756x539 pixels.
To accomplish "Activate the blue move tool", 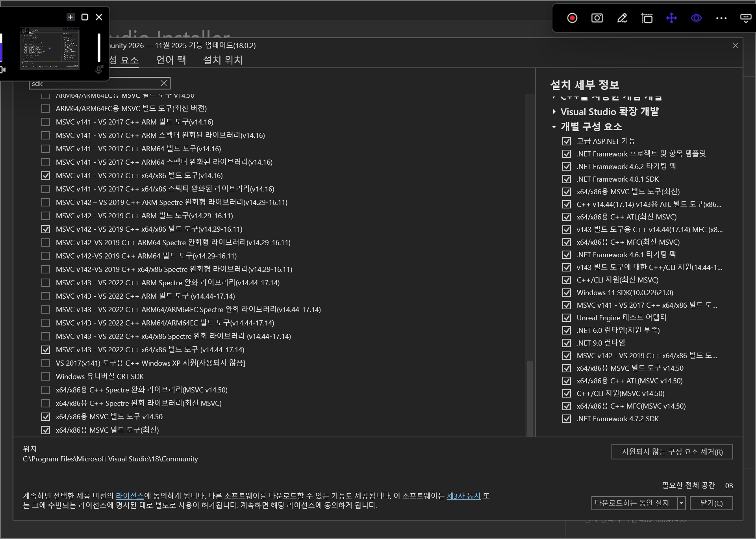I will (672, 18).
